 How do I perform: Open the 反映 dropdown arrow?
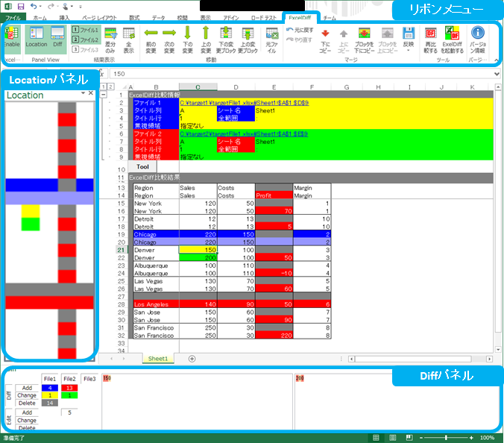point(409,51)
